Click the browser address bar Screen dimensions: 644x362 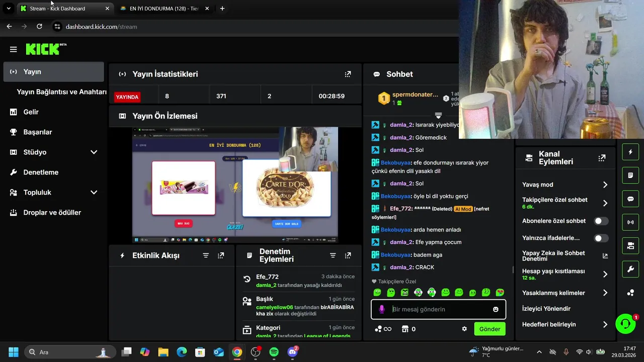252,27
